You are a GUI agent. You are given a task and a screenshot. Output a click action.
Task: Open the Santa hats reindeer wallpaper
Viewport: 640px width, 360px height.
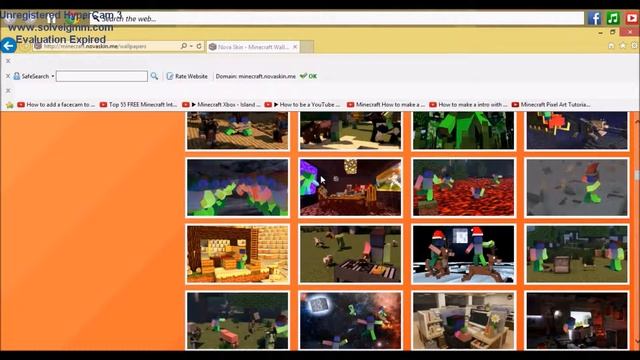(x=463, y=254)
